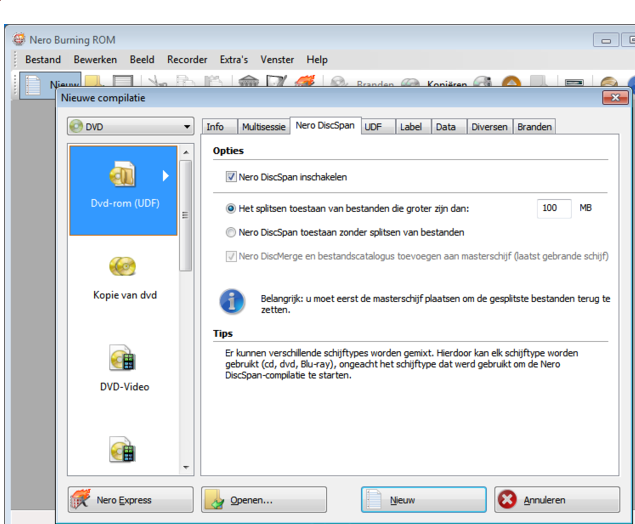The image size is (635, 524).
Task: Click the disc info icon left of eject
Action: (482, 81)
